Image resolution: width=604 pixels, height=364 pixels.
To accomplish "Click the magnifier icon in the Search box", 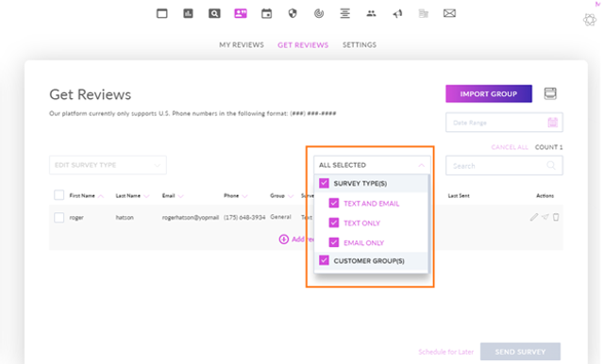I will click(x=551, y=165).
